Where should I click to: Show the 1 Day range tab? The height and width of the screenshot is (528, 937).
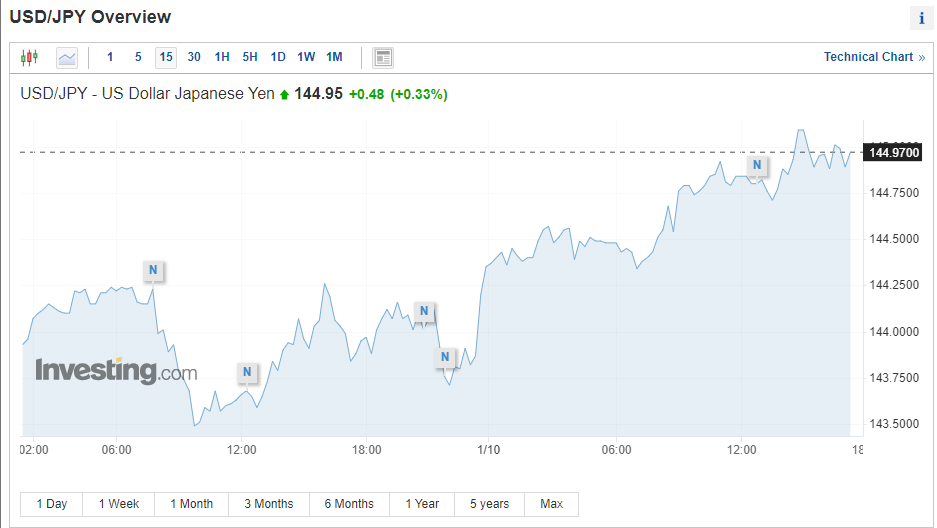tap(52, 504)
